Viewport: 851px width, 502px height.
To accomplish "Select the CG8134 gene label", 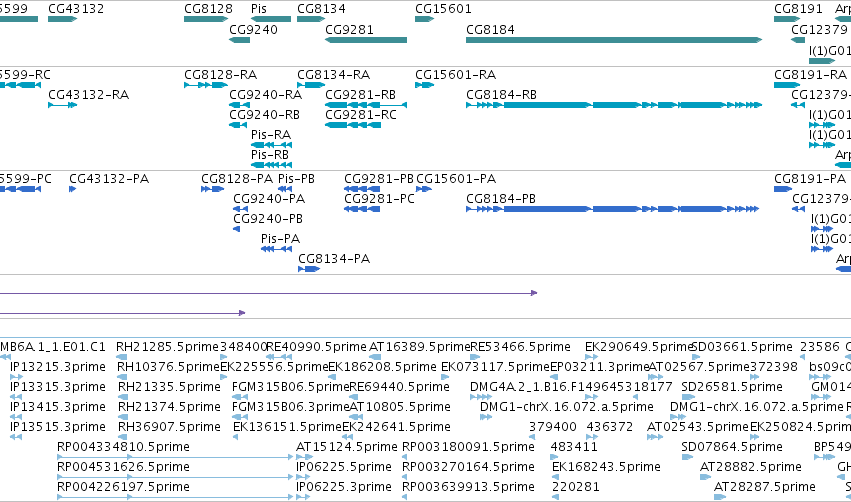I will [321, 9].
